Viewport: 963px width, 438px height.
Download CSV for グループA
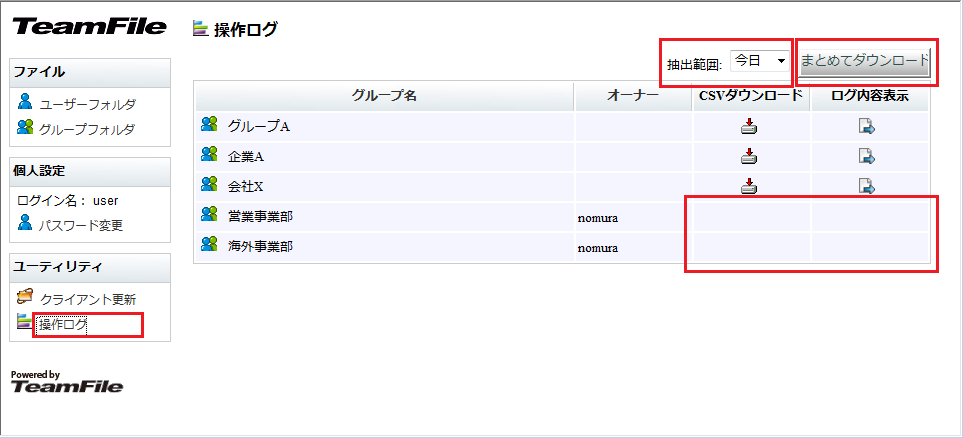pyautogui.click(x=750, y=126)
